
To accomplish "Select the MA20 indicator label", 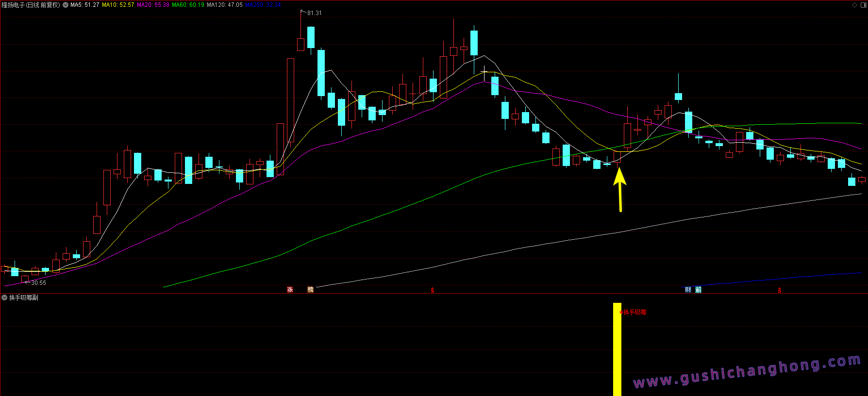I will pos(153,5).
